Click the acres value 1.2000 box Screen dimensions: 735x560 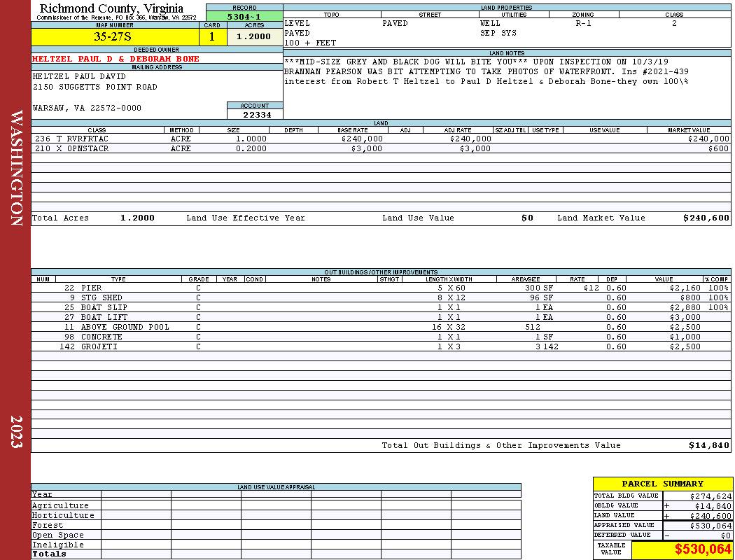[x=255, y=37]
